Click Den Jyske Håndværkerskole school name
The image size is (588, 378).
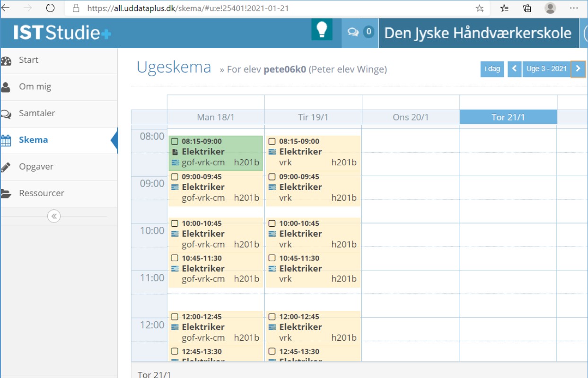point(478,33)
